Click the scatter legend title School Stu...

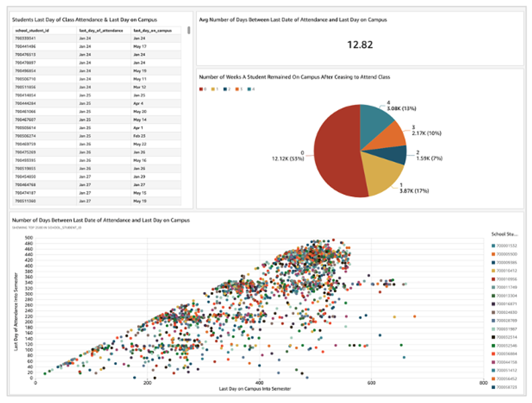tap(504, 234)
